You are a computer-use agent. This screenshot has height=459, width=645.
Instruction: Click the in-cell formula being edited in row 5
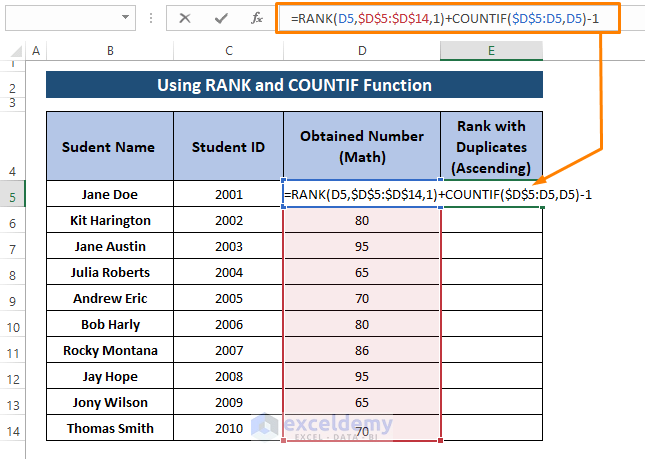(x=438, y=194)
